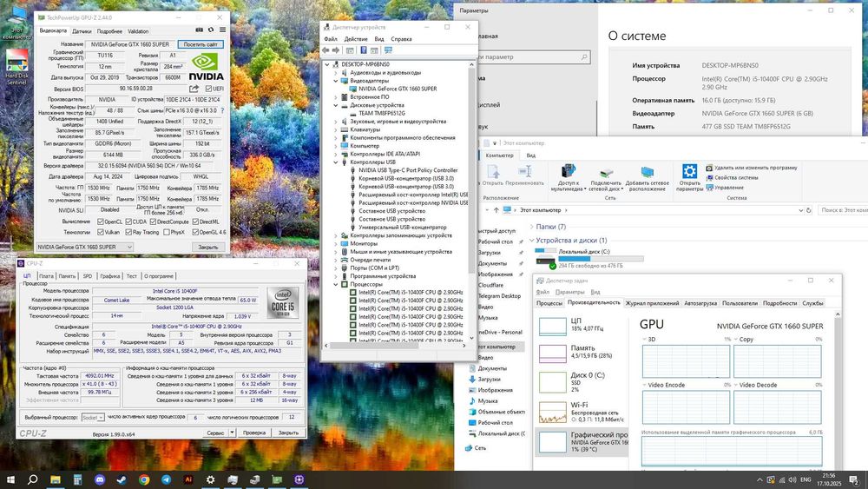This screenshot has height=489, width=868.
Task: Open the CPU-Z socket selection dropdown
Action: point(93,418)
